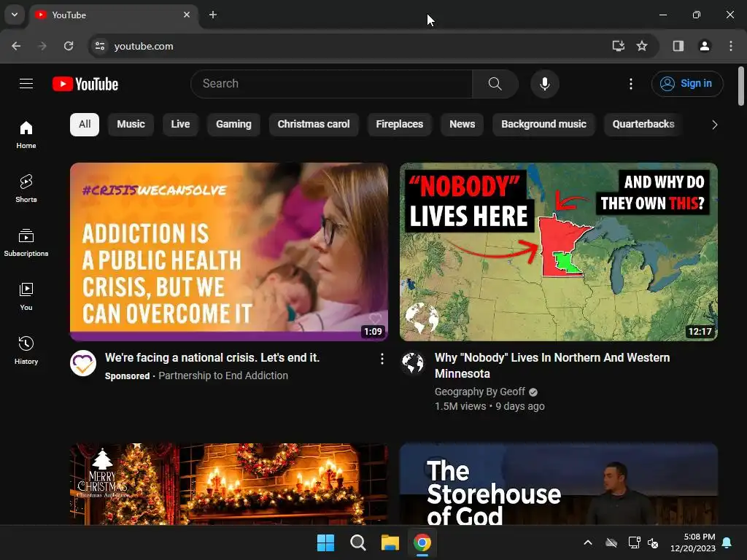The height and width of the screenshot is (560, 747).
Task: View site information icon in address bar
Action: (x=99, y=46)
